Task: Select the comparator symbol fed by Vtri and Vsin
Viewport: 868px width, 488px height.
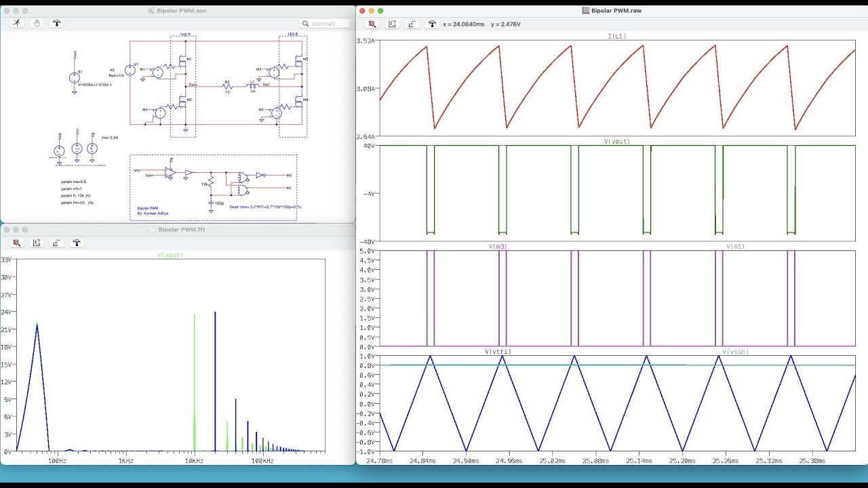Action: [170, 172]
